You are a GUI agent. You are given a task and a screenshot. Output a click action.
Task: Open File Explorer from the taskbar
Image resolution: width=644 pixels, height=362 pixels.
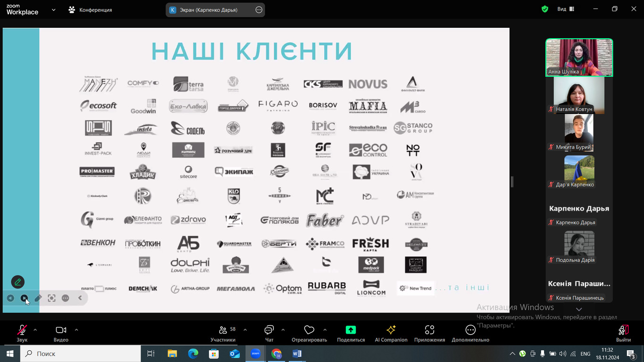172,354
